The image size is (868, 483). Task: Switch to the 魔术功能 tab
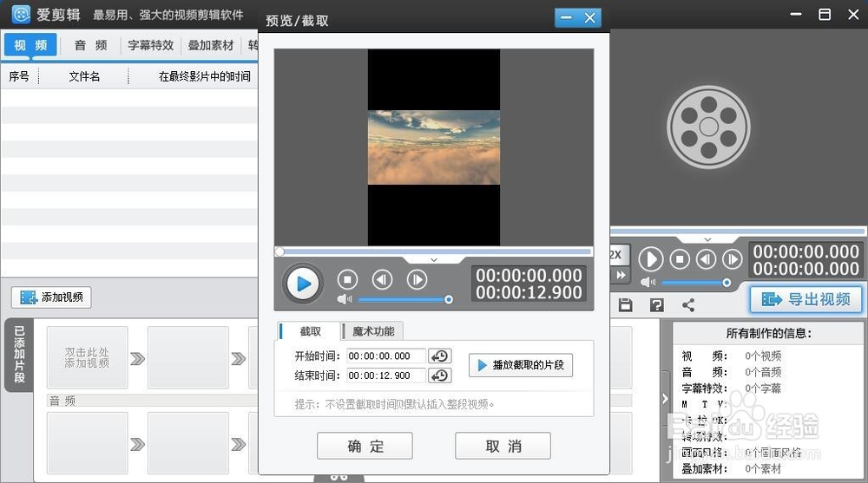[x=373, y=331]
